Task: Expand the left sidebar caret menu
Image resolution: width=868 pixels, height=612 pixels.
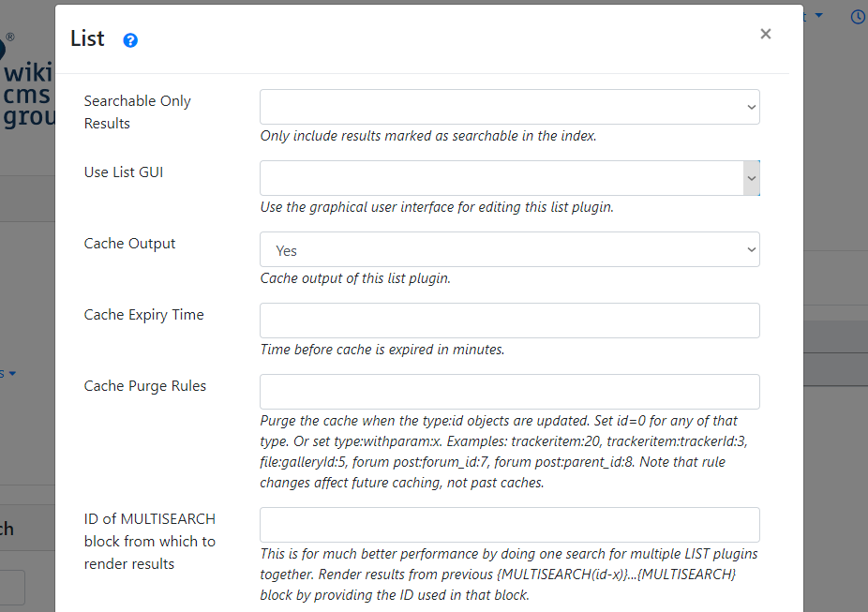Action: (x=12, y=373)
